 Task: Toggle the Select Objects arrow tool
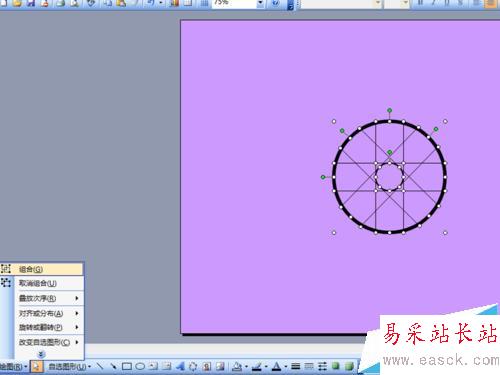[36, 367]
